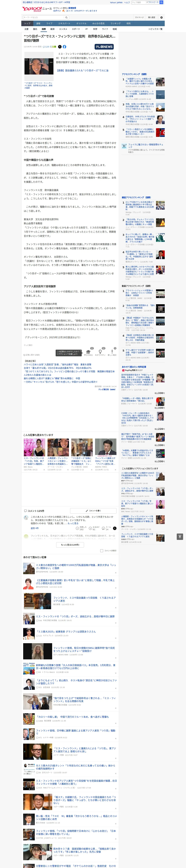Click うーん reaction on first comment
Image resolution: width=186 pixels, height=868 pixels.
coord(106,528)
